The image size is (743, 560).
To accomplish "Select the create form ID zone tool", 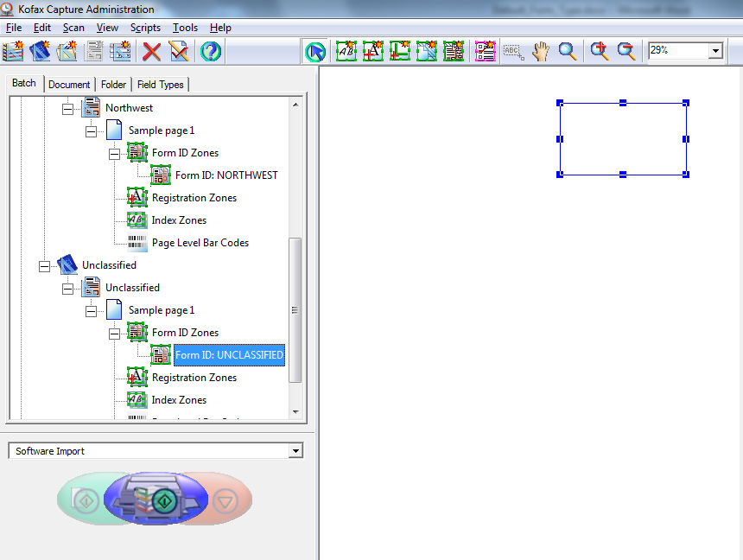I will (454, 51).
